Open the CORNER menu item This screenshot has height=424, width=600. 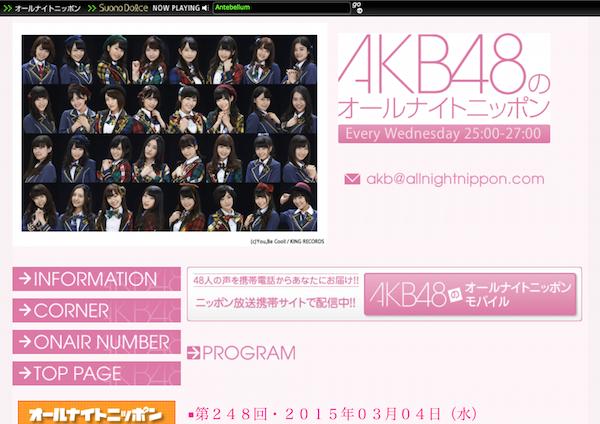click(x=96, y=310)
